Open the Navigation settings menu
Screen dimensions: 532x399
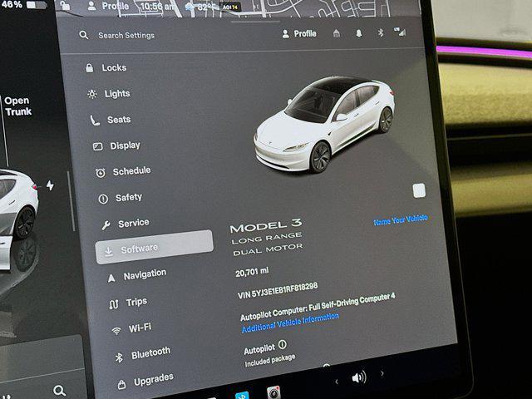point(136,275)
